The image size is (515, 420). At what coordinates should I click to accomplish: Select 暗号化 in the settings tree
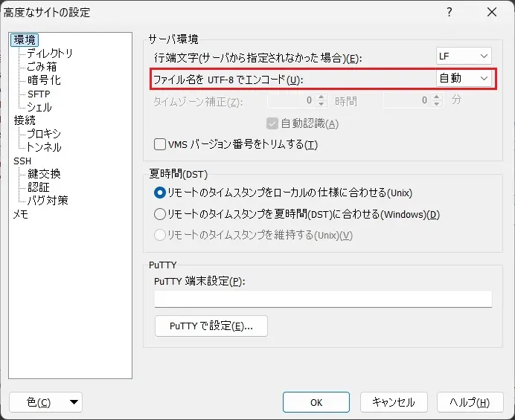coord(44,80)
